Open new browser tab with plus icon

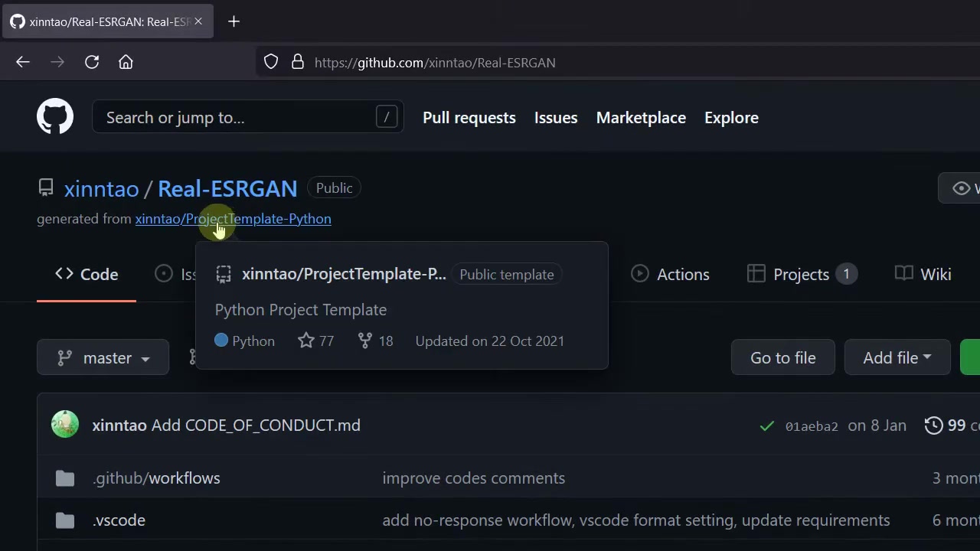234,21
